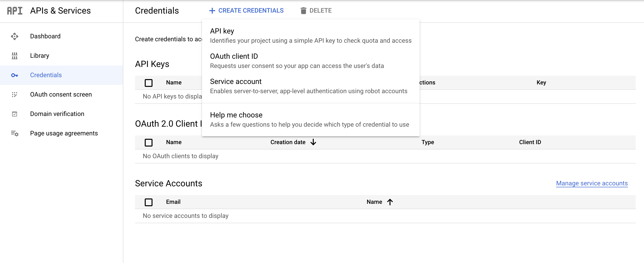
Task: Select all API Keys checkbox
Action: 149,83
